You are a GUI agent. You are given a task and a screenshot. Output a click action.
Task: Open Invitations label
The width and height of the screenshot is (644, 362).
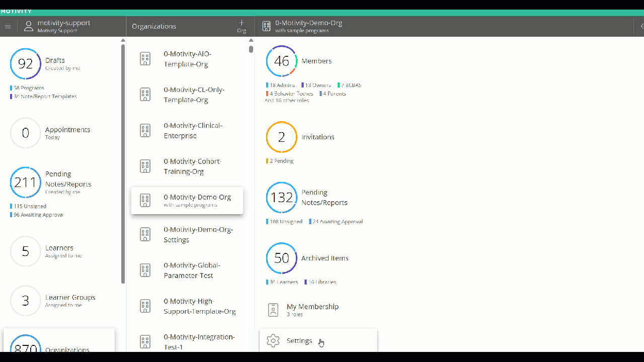click(x=318, y=137)
